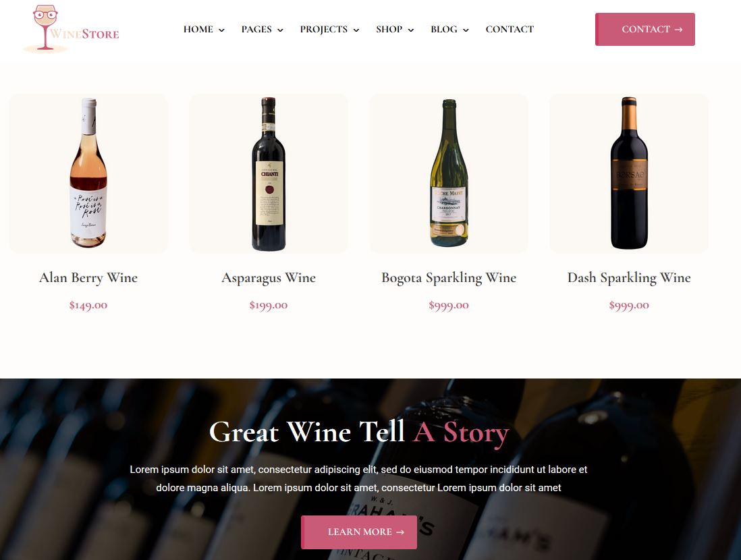Open the Borsao bottle image
Screen dimensions: 741x560
pyautogui.click(x=628, y=173)
